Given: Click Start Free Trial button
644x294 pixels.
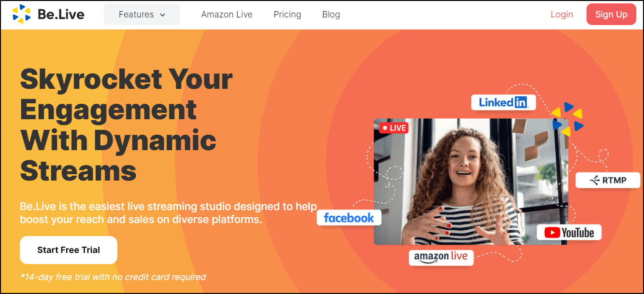Looking at the screenshot, I should click(69, 250).
